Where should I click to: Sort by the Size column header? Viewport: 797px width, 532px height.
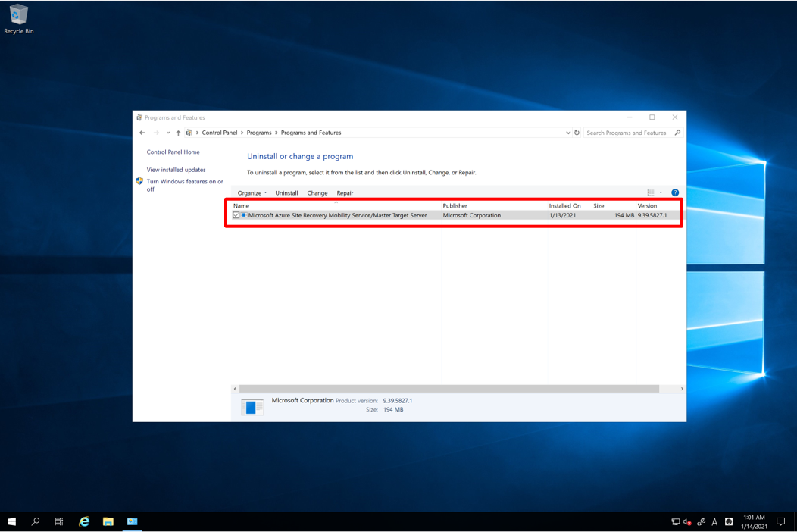614,206
